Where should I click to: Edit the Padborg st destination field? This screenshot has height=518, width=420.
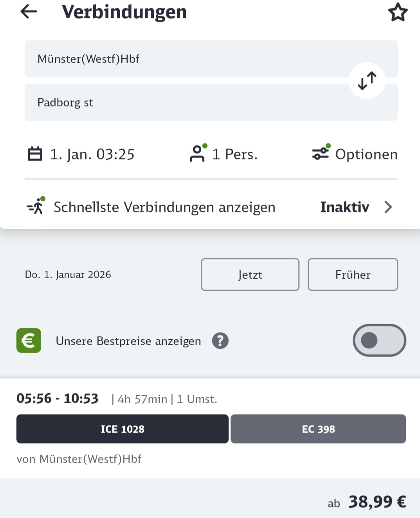pyautogui.click(x=211, y=102)
